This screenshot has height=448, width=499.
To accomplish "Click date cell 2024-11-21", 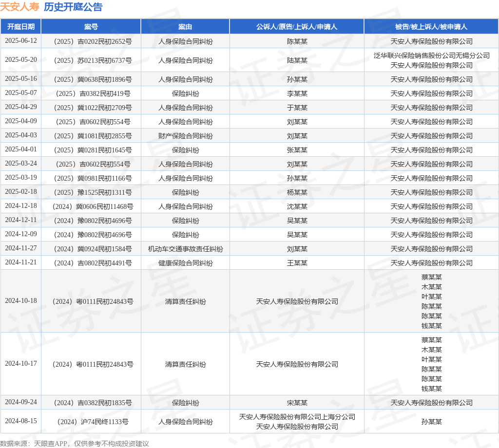I will pyautogui.click(x=21, y=262).
